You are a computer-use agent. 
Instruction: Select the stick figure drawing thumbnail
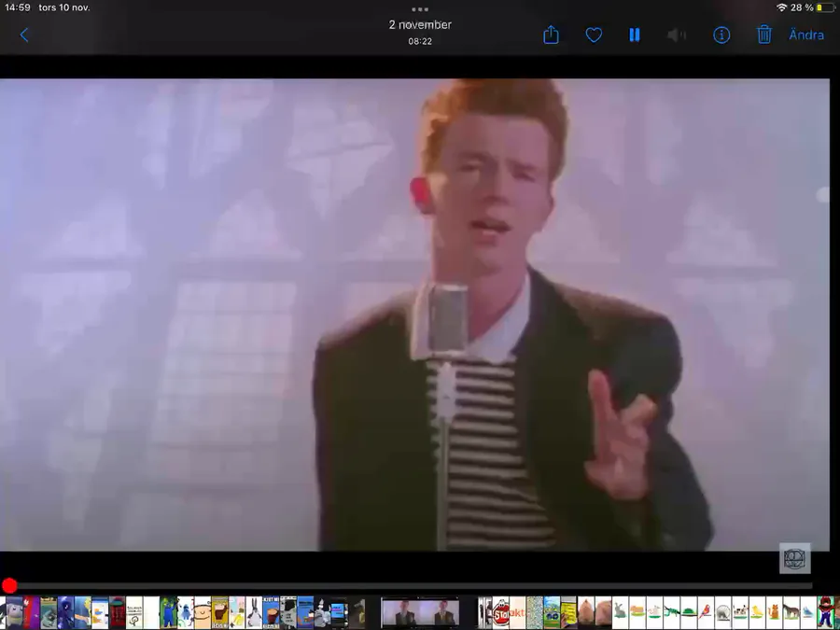[133, 612]
